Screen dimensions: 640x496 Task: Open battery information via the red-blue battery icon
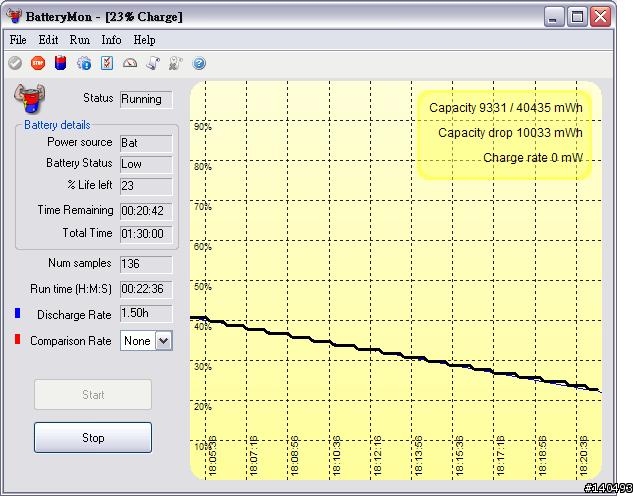(x=60, y=63)
